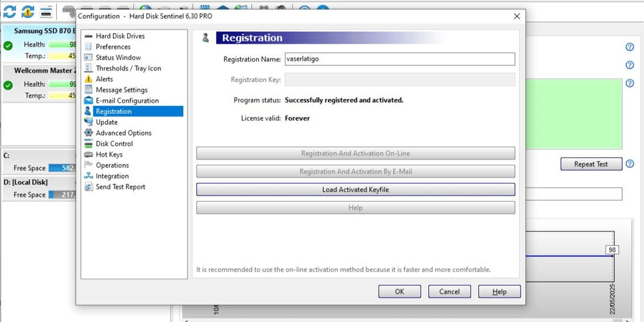Click refresh icon with yellow warning sign
This screenshot has width=644, height=322.
(28, 11)
